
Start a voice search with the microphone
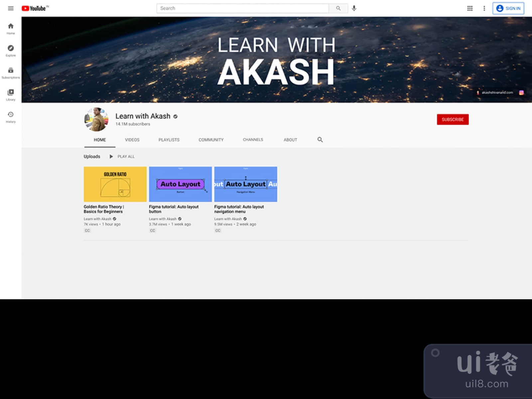point(354,8)
